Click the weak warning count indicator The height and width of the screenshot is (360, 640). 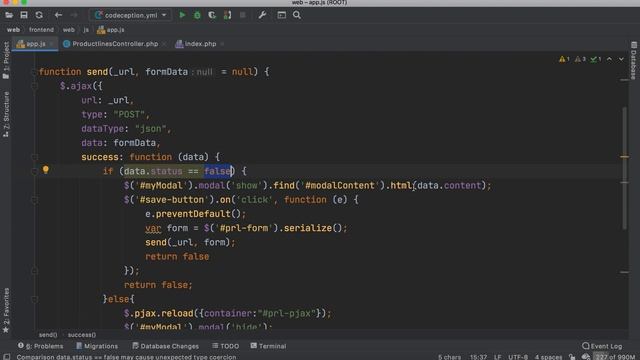point(580,59)
